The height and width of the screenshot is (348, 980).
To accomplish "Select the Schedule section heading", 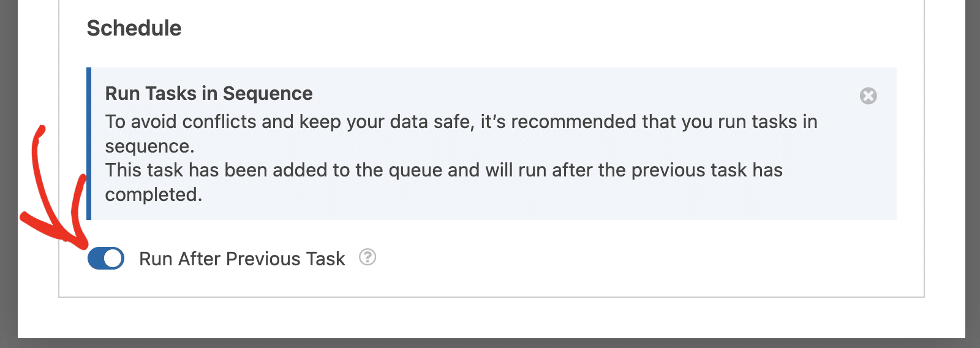I will click(x=134, y=28).
